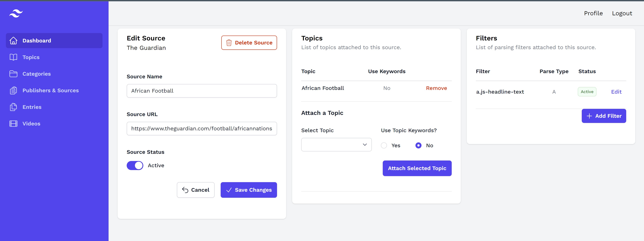The image size is (644, 241).
Task: Toggle the Source Status Active switch
Action: 135,166
